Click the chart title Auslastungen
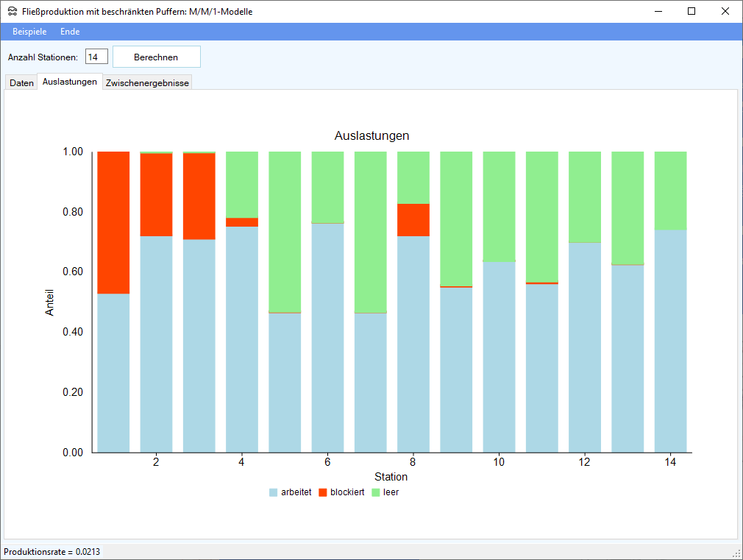This screenshot has height=560, width=743. click(371, 136)
